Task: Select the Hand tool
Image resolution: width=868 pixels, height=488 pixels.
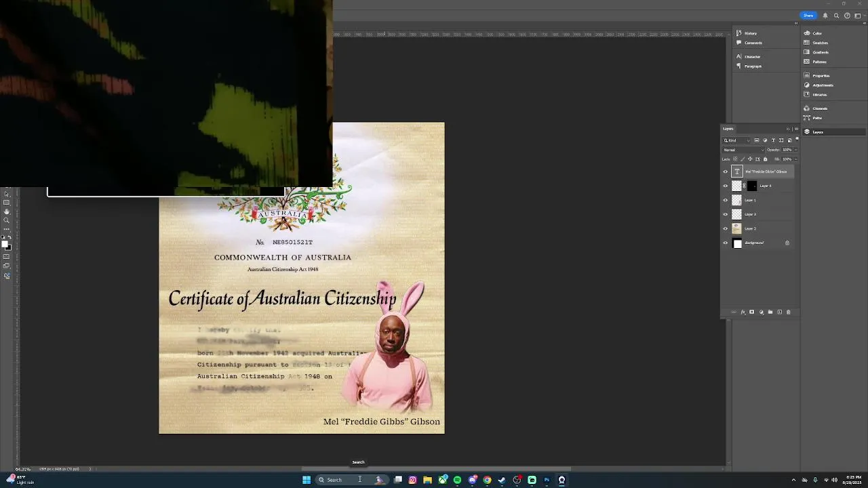Action: click(x=6, y=211)
